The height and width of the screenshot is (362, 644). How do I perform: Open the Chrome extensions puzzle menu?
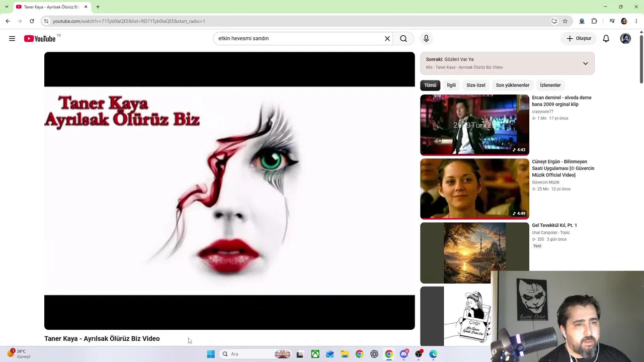[x=594, y=21]
